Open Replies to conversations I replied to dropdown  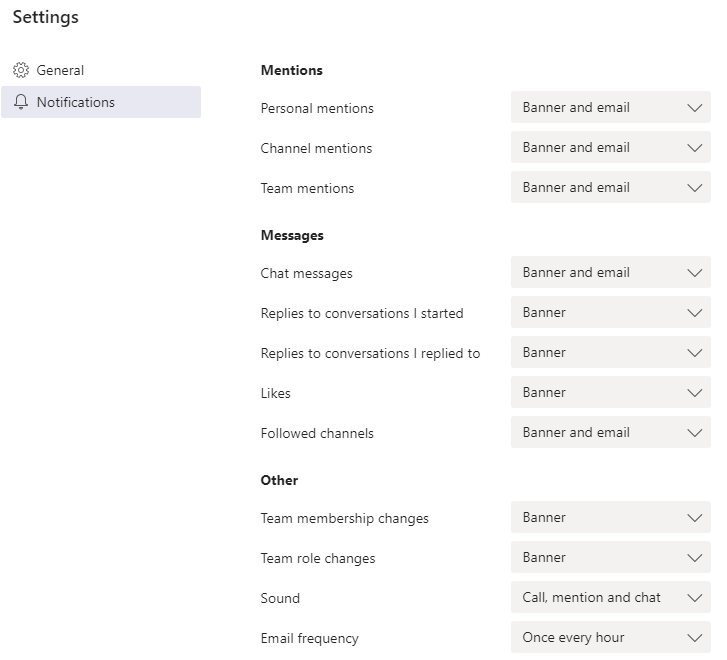[x=611, y=352]
